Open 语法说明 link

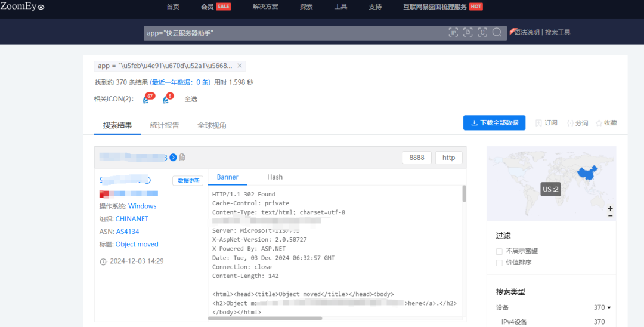point(527,32)
